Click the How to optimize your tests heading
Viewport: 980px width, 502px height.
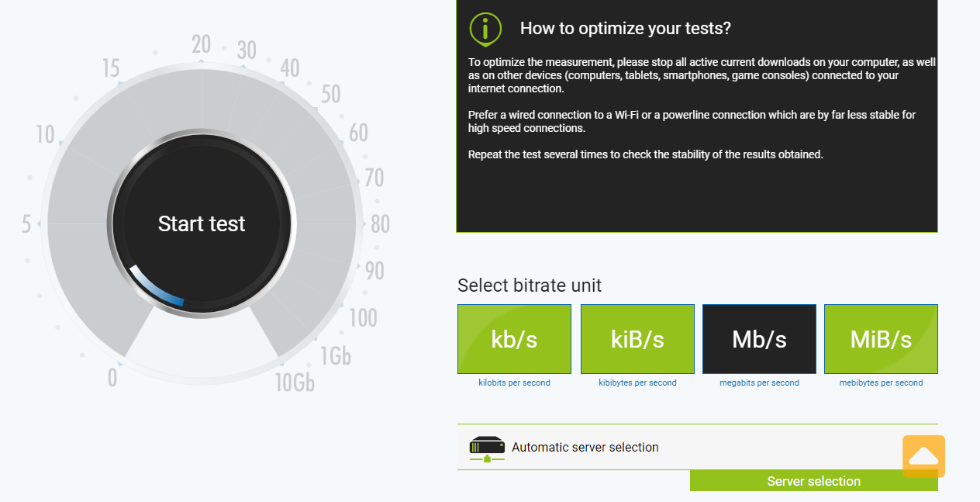[626, 29]
